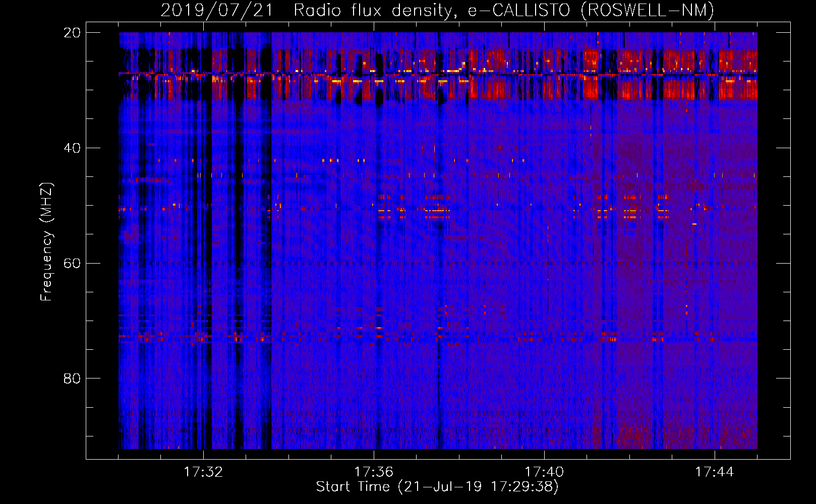Click the '17:32' time tick label
Image resolution: width=816 pixels, height=504 pixels.
coord(203,472)
